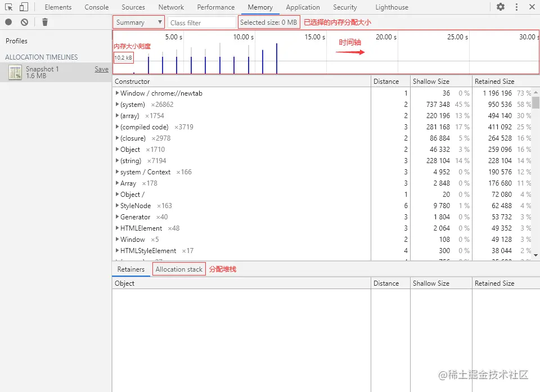Click the 'Selected size: 0 MB' label

click(269, 22)
